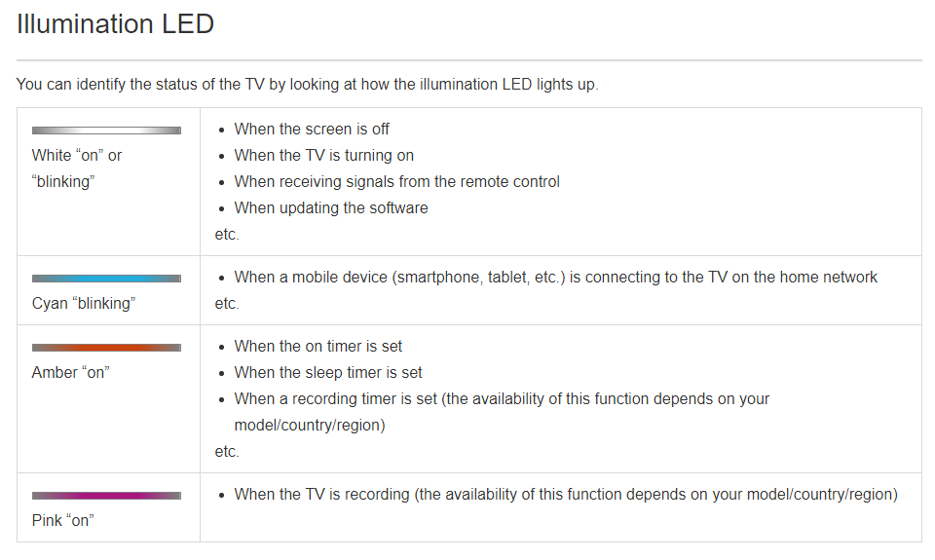Viewport: 935px width, 560px height.
Task: Click "When the sleep timer is set" text
Action: click(328, 372)
